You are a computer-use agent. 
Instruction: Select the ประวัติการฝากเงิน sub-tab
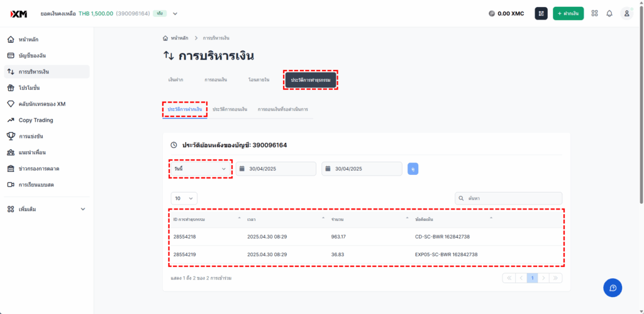point(184,109)
